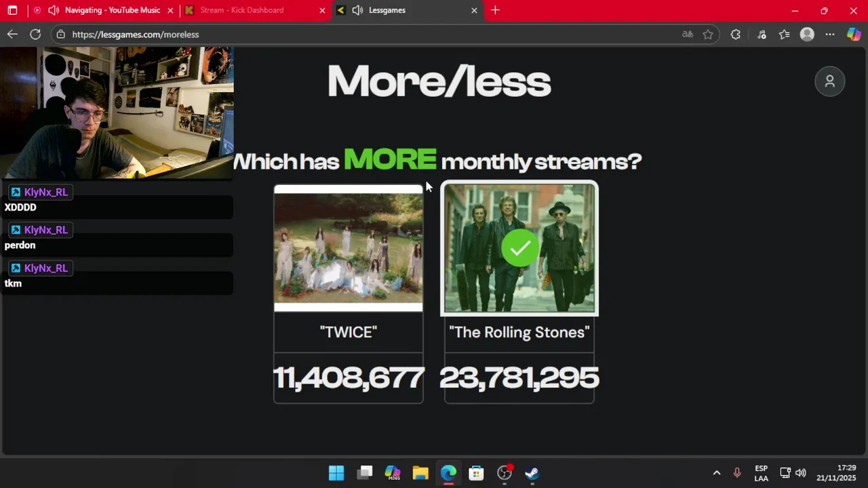The image size is (868, 488).
Task: Open Microsoft Store from the taskbar
Action: [x=476, y=472]
